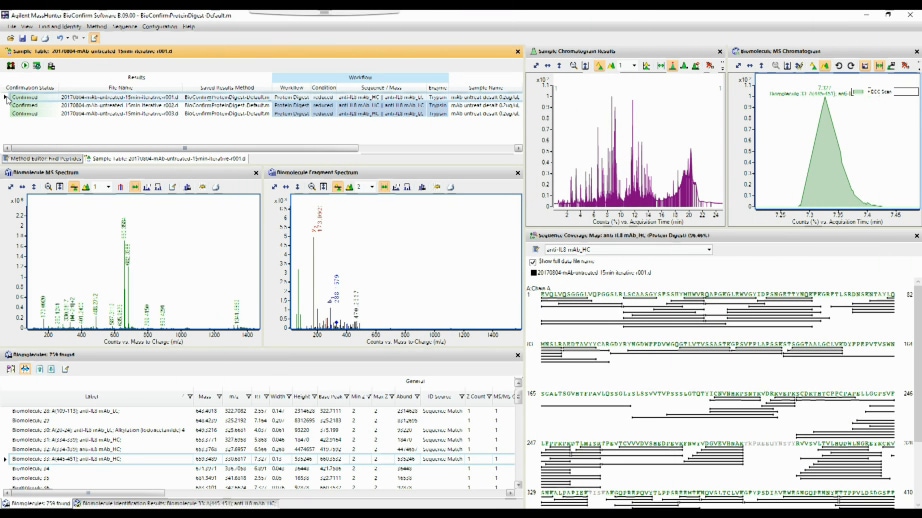
Task: Toggle the filter on the Mass column
Action: (217, 397)
